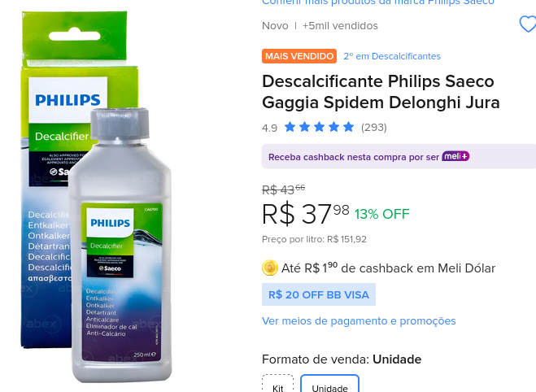Select the Kit sale format option
Screen dimensions: 536x392
coord(278,384)
